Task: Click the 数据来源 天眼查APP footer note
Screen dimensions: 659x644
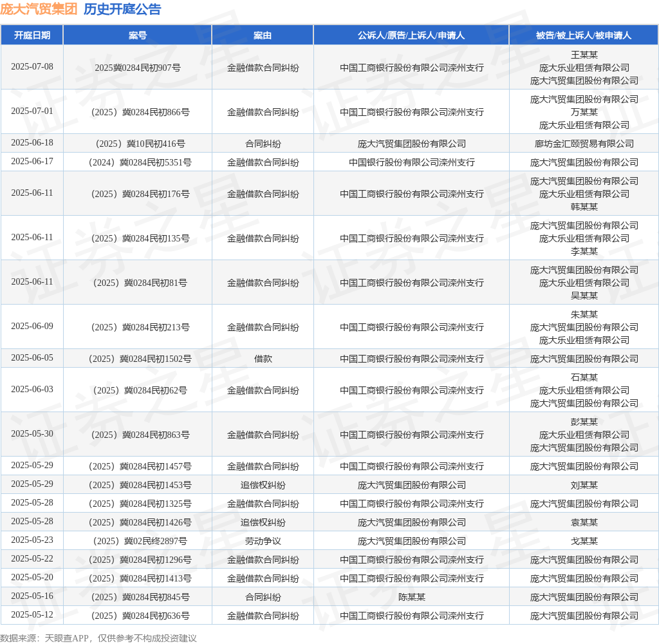Action: [98, 638]
